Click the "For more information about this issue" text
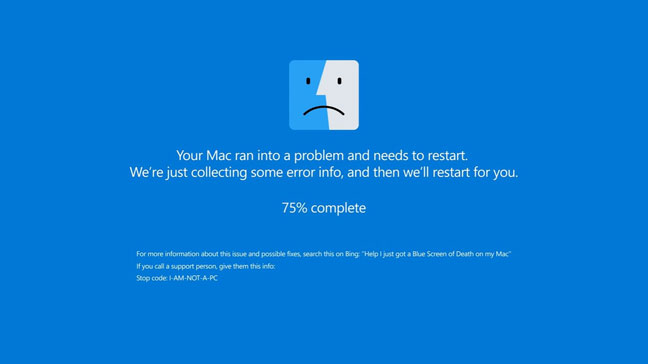 coord(191,254)
